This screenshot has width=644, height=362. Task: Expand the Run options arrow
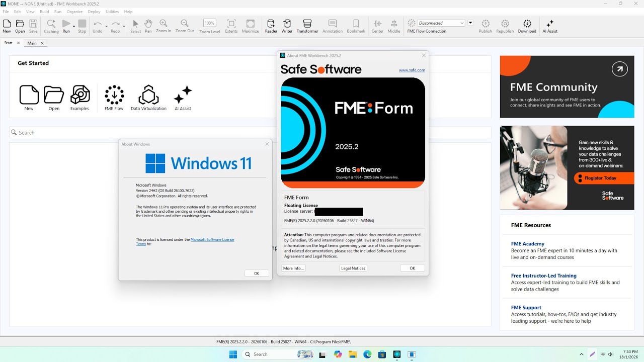click(x=74, y=26)
